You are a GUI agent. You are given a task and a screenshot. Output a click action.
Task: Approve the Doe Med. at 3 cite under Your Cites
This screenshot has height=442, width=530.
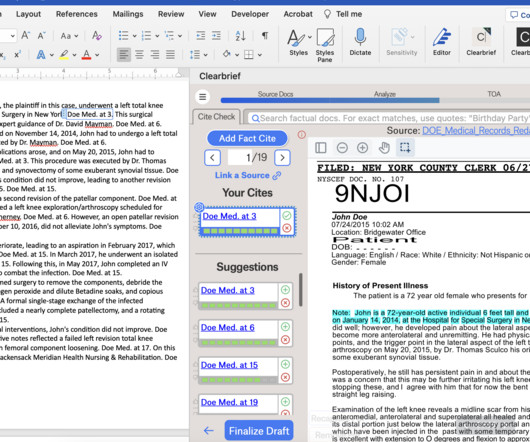tap(287, 216)
